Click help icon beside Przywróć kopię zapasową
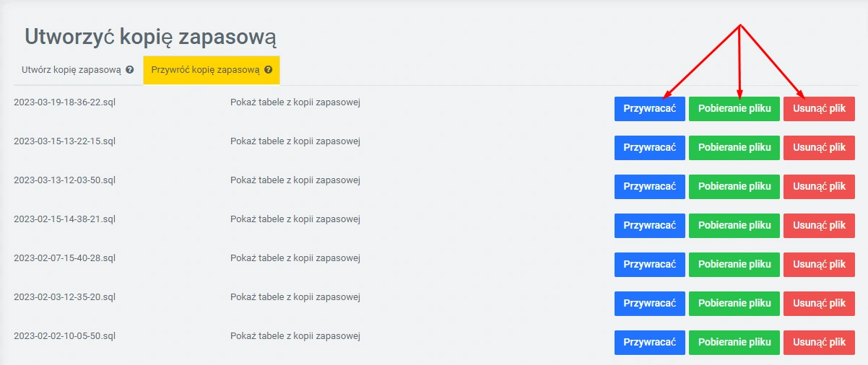 coord(268,70)
